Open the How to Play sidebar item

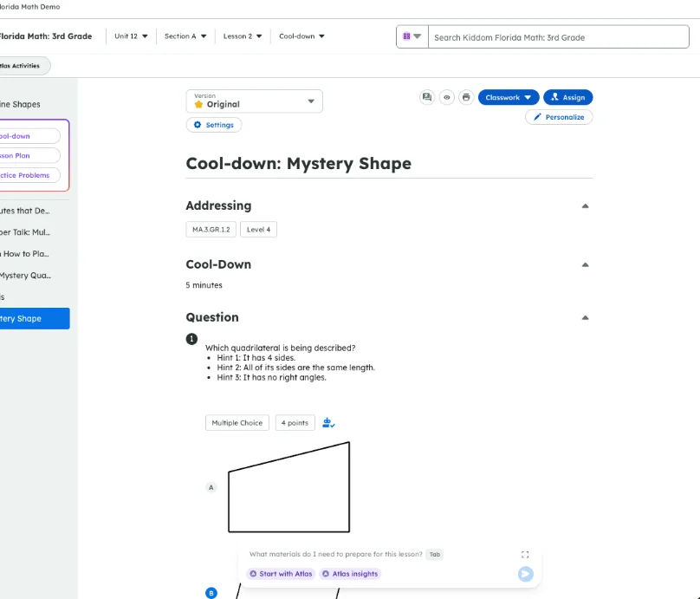[x=27, y=254]
